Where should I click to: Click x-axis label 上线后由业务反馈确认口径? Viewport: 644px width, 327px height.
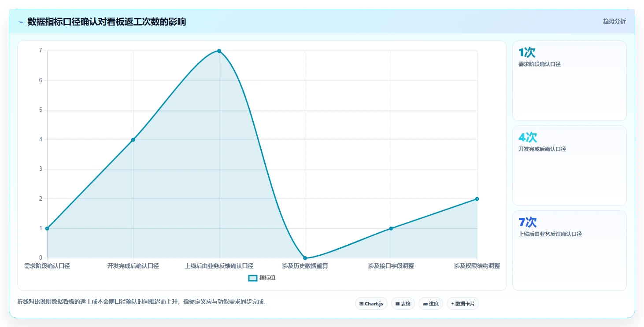pyautogui.click(x=219, y=266)
